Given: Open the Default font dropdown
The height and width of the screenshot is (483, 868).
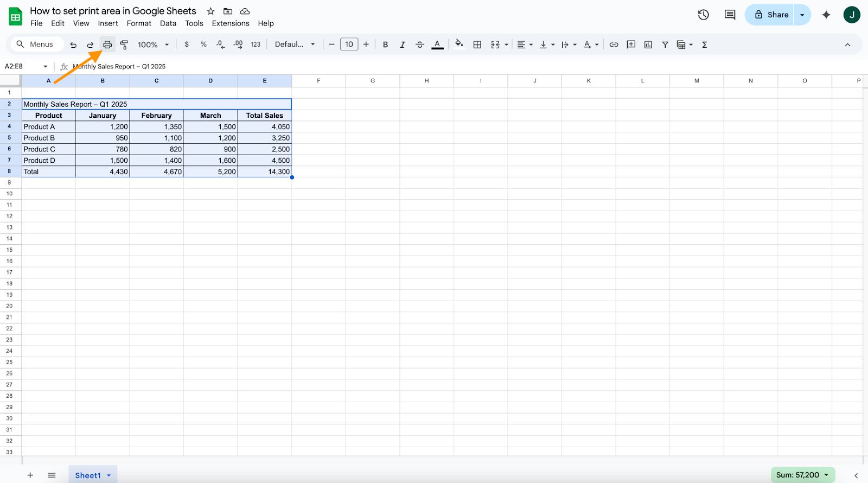Looking at the screenshot, I should click(295, 45).
